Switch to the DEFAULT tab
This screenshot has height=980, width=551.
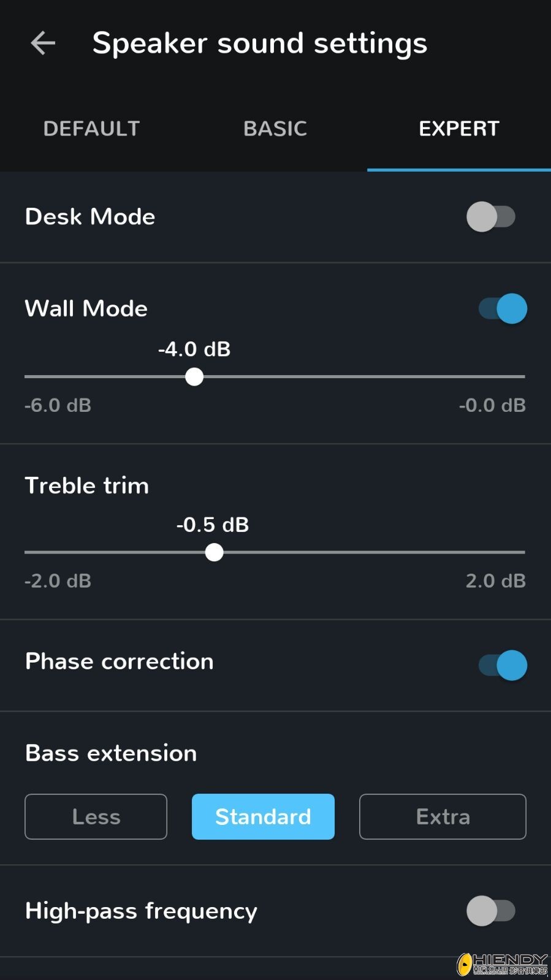[x=92, y=129]
